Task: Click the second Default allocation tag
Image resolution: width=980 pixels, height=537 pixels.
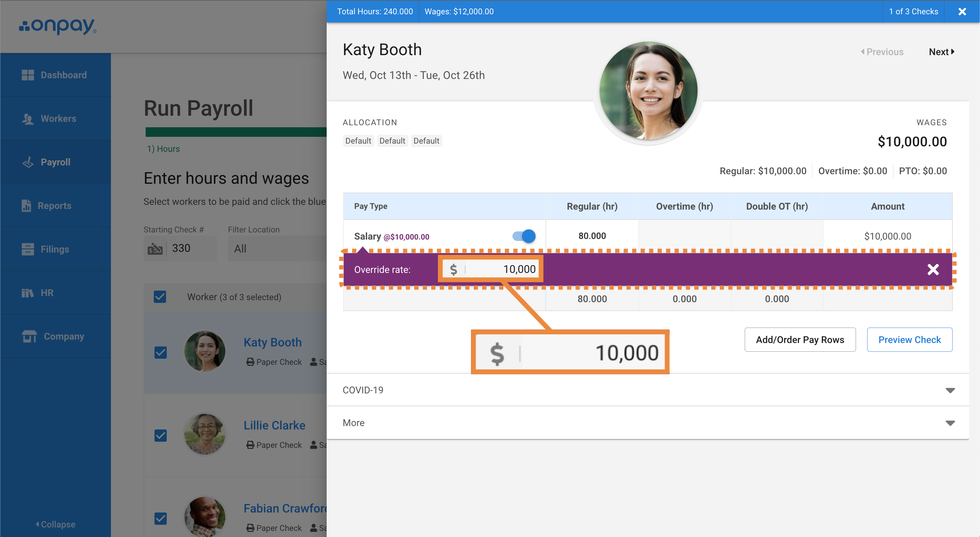Action: tap(392, 141)
